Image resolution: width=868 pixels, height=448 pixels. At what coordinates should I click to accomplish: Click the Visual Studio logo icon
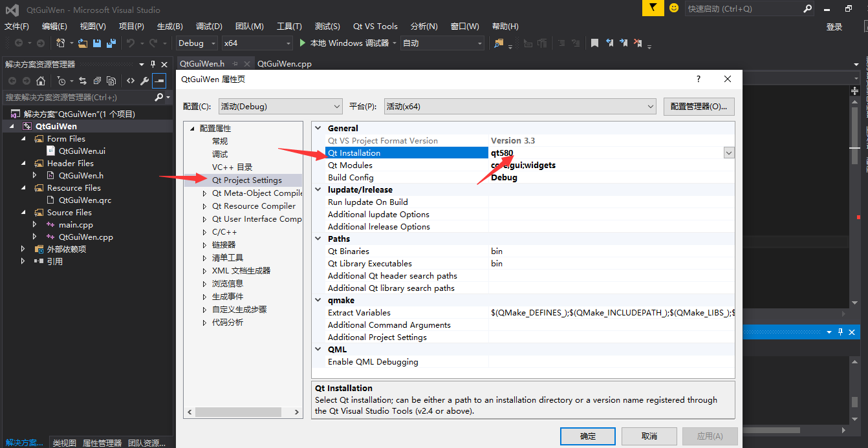[x=12, y=10]
